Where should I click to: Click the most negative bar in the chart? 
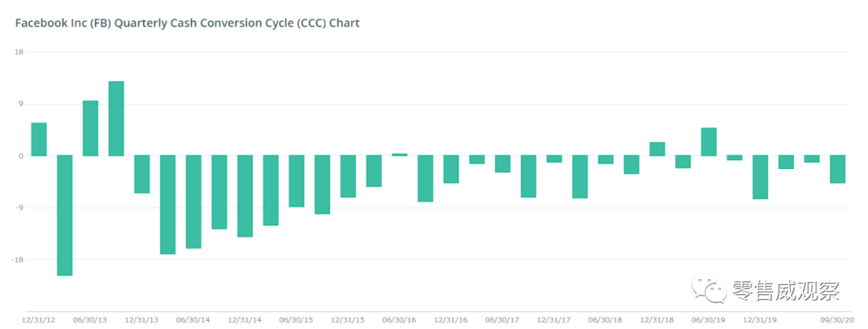(64, 215)
